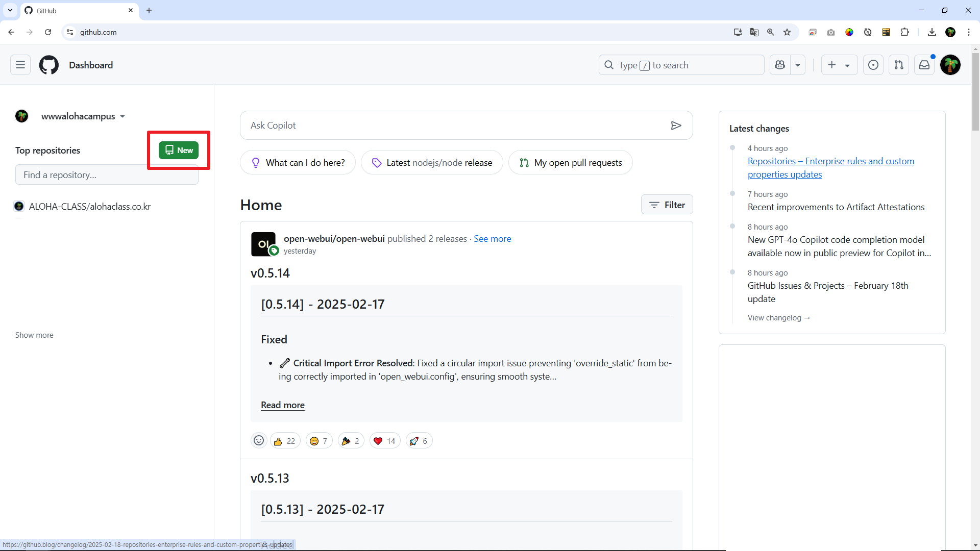980x551 pixels.
Task: Go to GitHub homepage via Octocat logo
Action: 49,65
